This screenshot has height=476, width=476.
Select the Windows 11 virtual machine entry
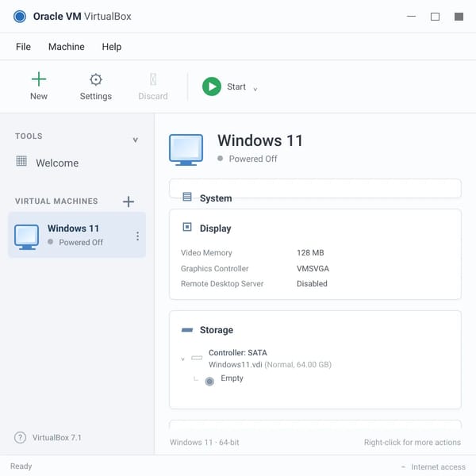77,236
